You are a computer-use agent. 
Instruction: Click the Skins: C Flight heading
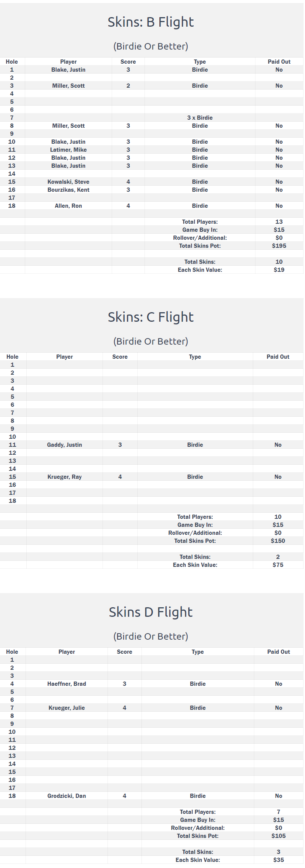tap(151, 317)
